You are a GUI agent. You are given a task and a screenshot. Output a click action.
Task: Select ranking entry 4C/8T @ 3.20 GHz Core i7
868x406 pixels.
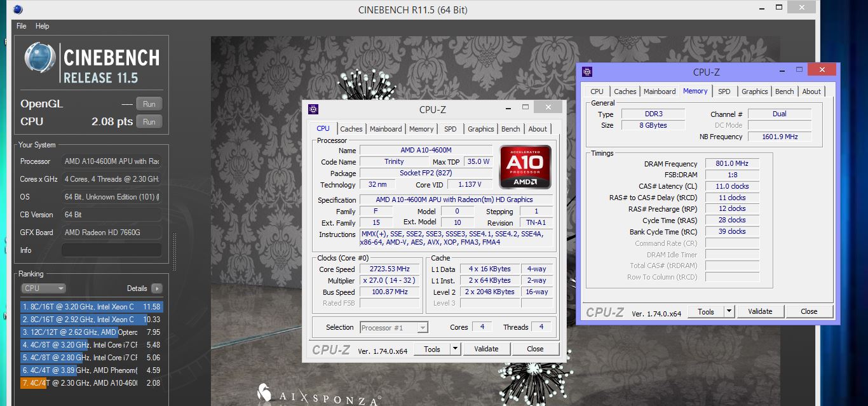click(91, 345)
